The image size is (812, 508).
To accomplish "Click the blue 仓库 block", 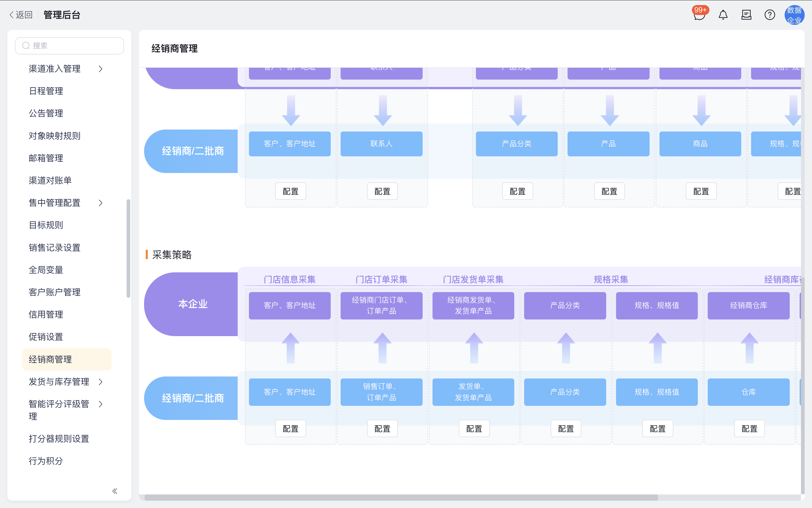I will pos(749,392).
